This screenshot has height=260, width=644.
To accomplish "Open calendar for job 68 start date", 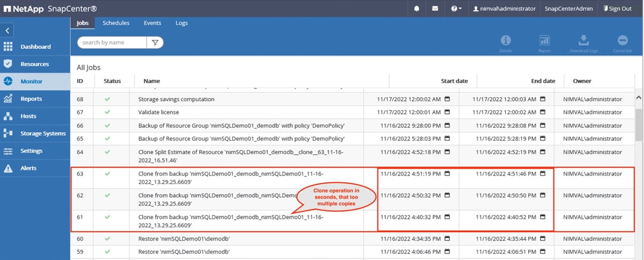I will [x=447, y=99].
